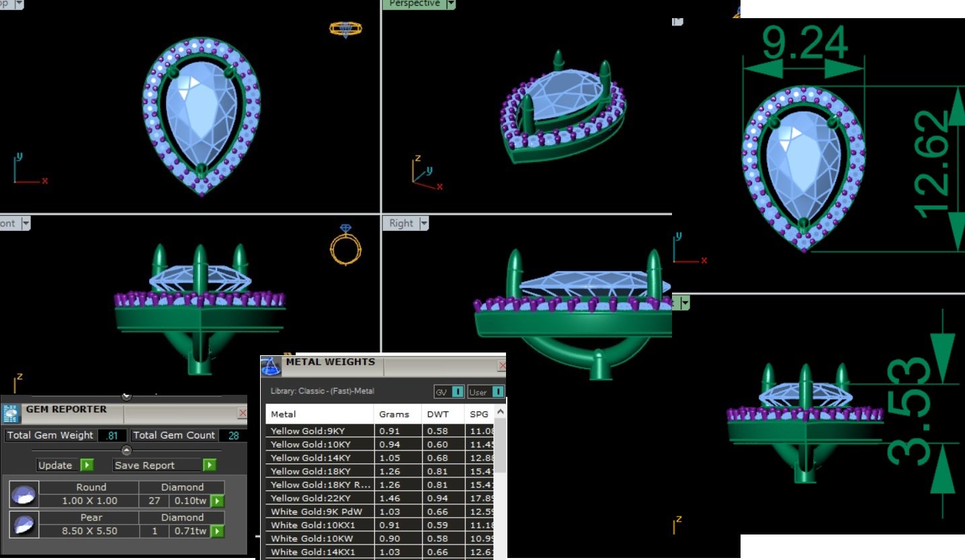The height and width of the screenshot is (560, 965).
Task: Click the gem count 27 cell
Action: click(154, 501)
